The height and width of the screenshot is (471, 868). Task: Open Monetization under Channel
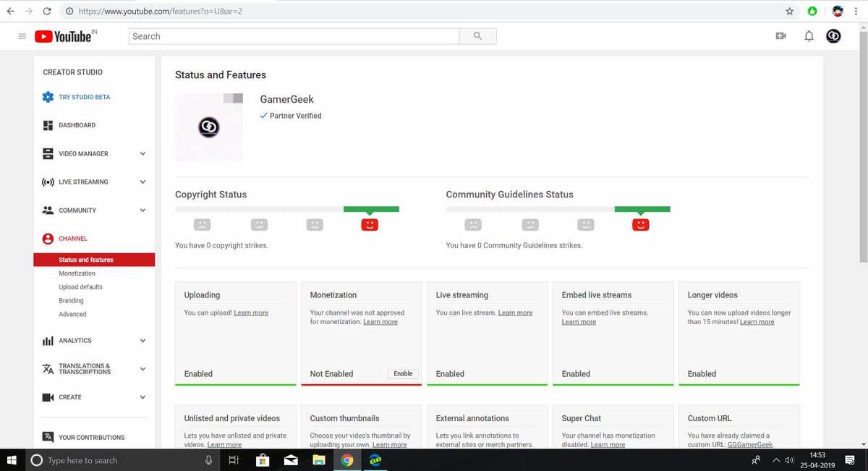tap(77, 273)
